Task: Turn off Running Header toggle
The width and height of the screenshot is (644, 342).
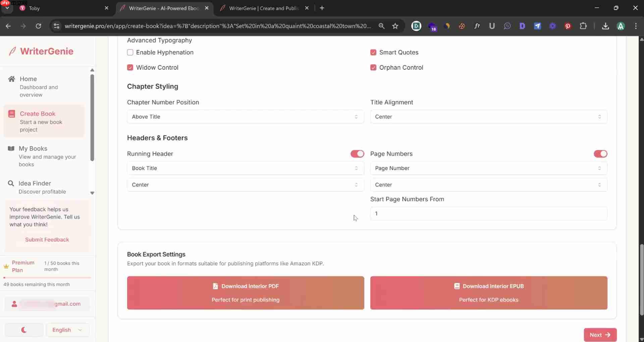Action: coord(357,154)
